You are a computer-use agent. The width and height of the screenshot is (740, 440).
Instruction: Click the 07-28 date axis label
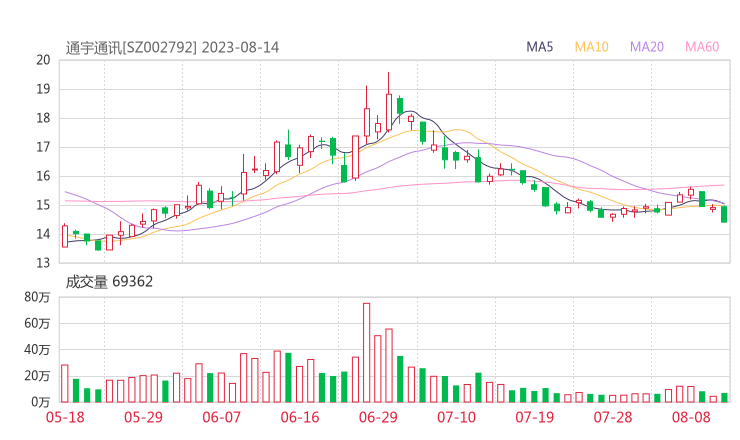[x=611, y=418]
